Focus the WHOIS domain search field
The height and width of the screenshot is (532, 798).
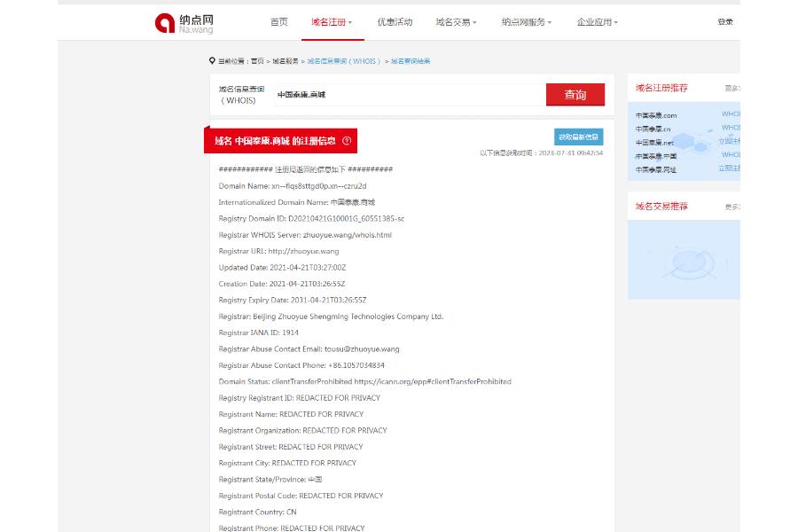coord(410,95)
